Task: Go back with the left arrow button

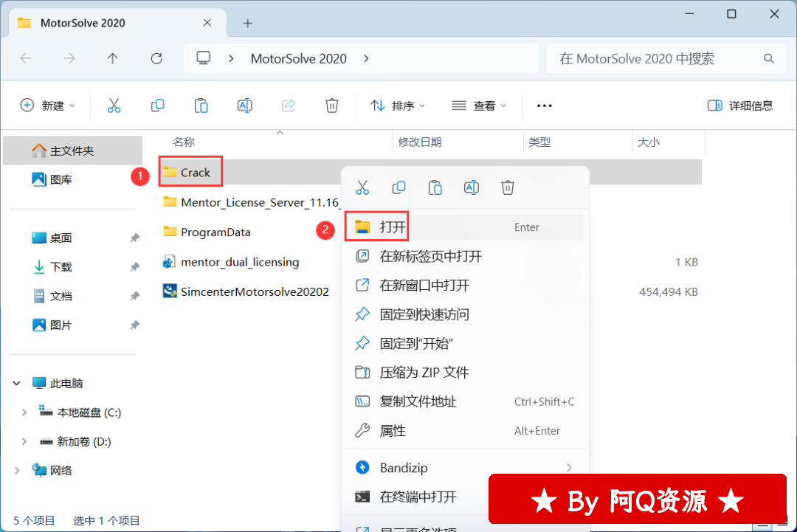Action: (x=26, y=58)
